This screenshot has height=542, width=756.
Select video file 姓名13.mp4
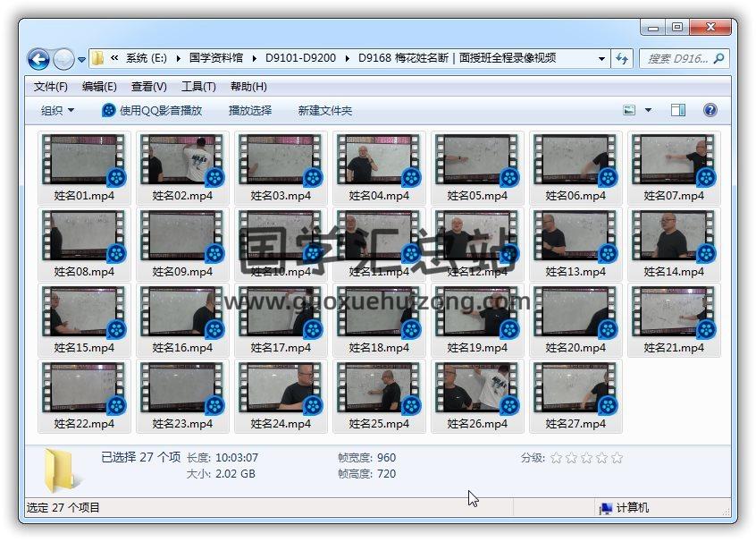575,244
